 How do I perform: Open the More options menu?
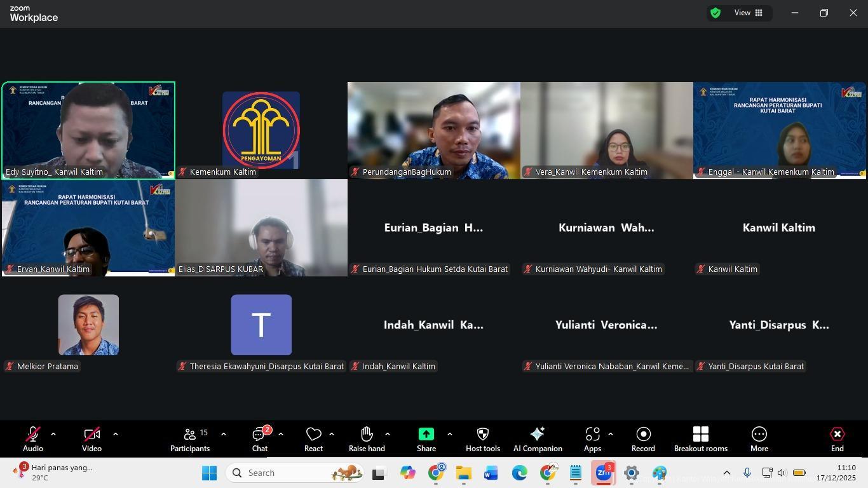(759, 439)
